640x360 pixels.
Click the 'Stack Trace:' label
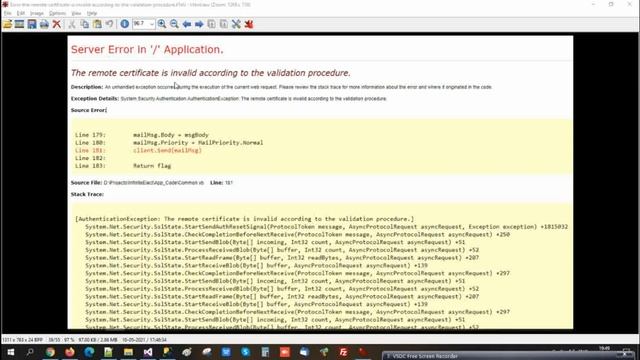click(x=87, y=194)
